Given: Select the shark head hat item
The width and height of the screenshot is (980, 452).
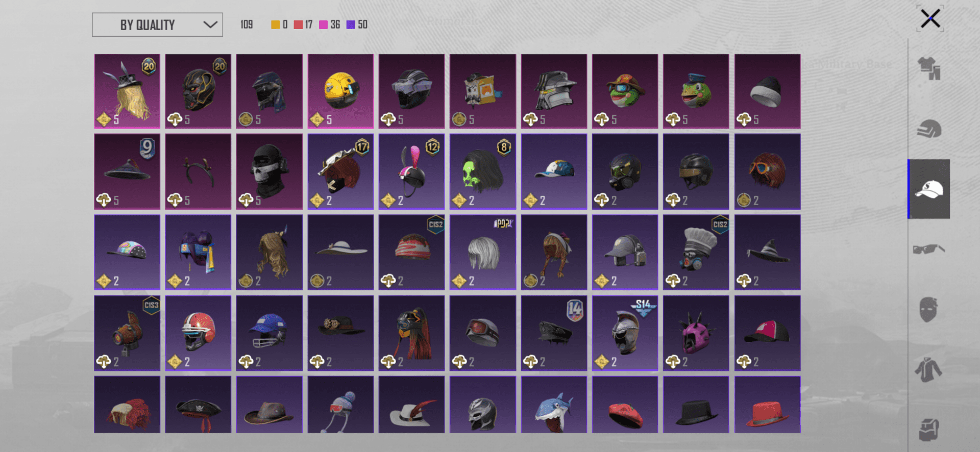Looking at the screenshot, I should click(x=554, y=405).
